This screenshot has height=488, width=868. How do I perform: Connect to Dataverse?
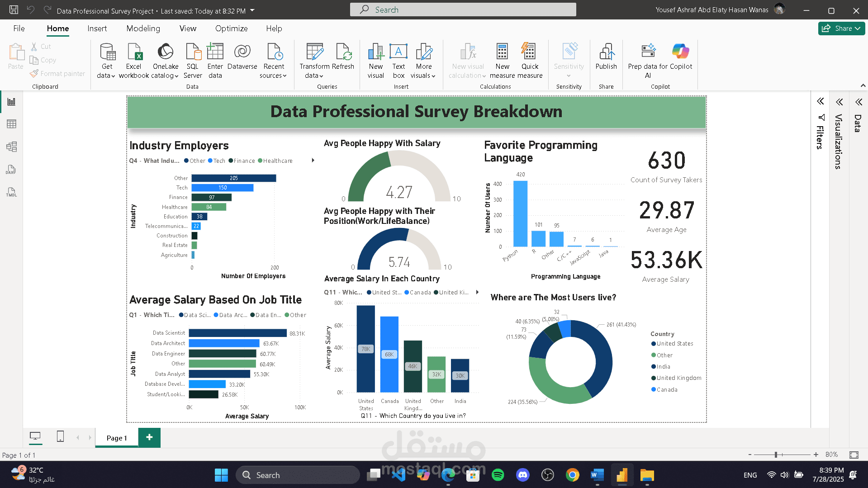242,57
